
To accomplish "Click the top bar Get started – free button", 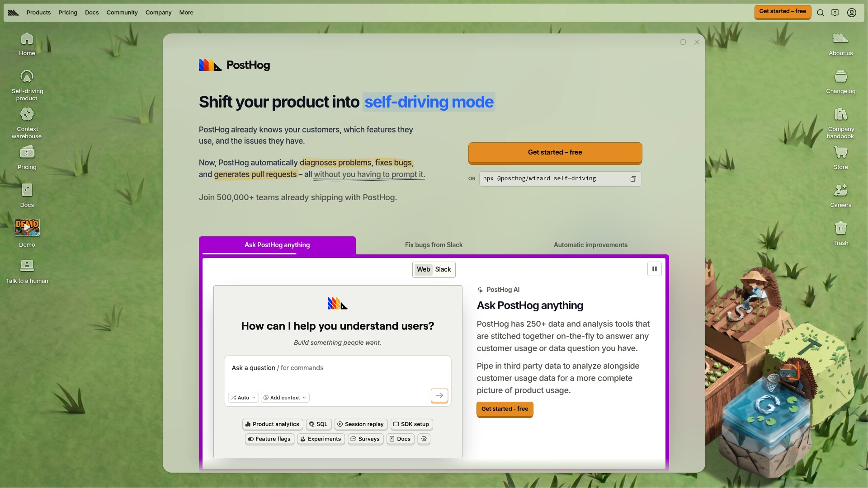I will pyautogui.click(x=783, y=12).
